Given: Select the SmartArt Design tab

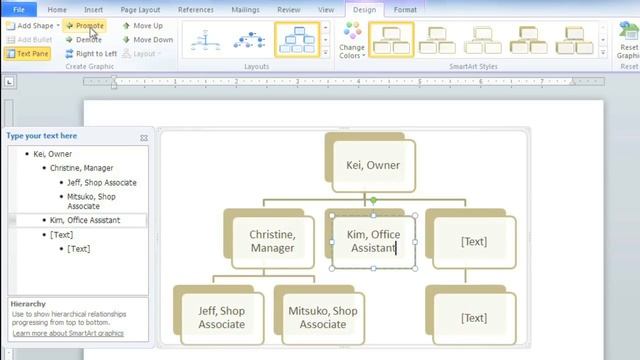Looking at the screenshot, I should click(364, 9).
